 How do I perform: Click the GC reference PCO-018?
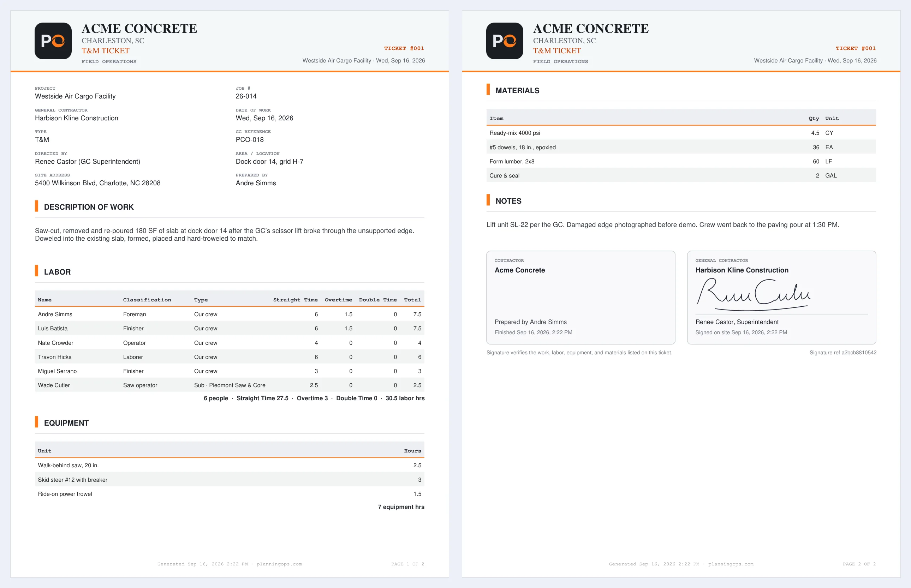[x=249, y=140]
